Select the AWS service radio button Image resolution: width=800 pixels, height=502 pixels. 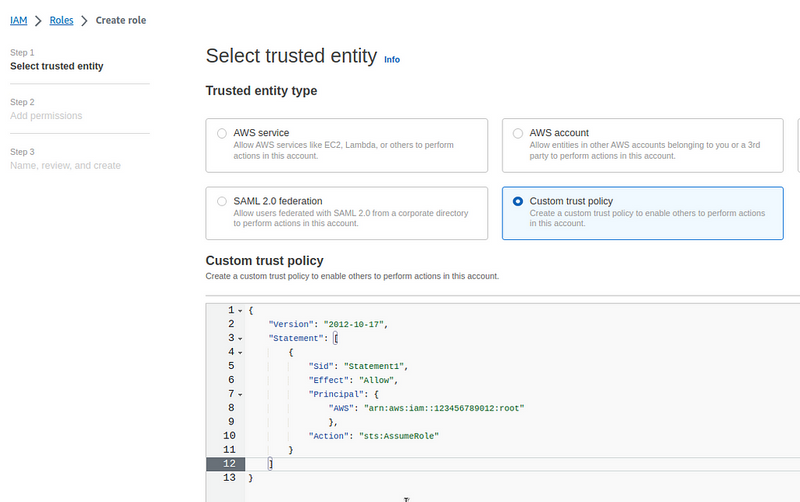(222, 134)
